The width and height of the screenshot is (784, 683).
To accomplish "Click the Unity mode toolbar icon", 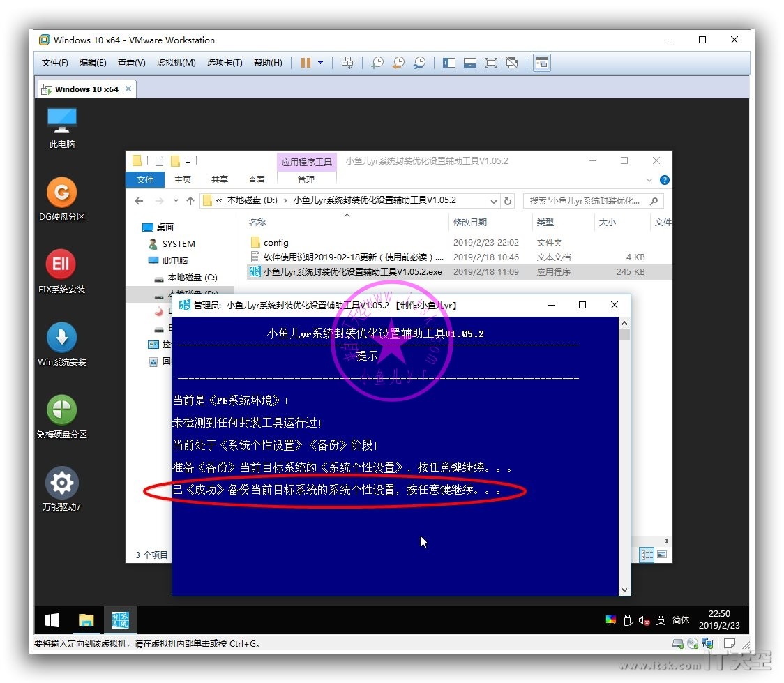I will click(x=512, y=63).
